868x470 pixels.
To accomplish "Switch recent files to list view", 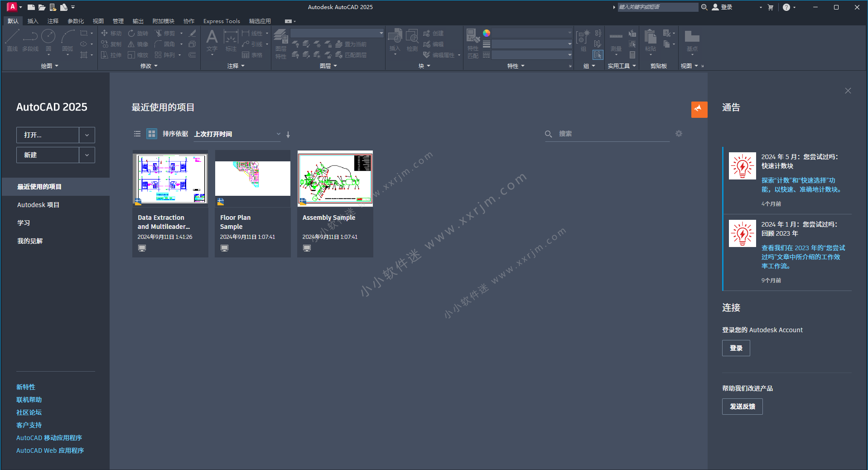I will pyautogui.click(x=137, y=134).
